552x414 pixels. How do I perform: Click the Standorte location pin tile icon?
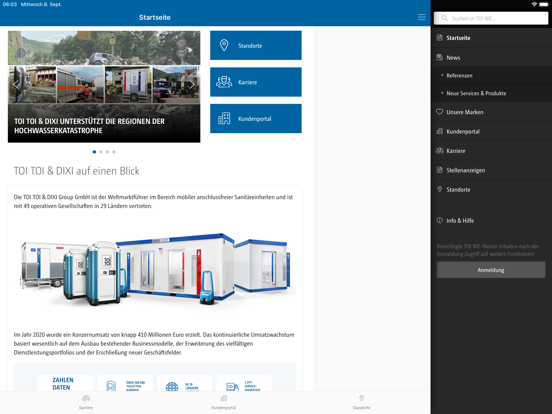(x=224, y=45)
